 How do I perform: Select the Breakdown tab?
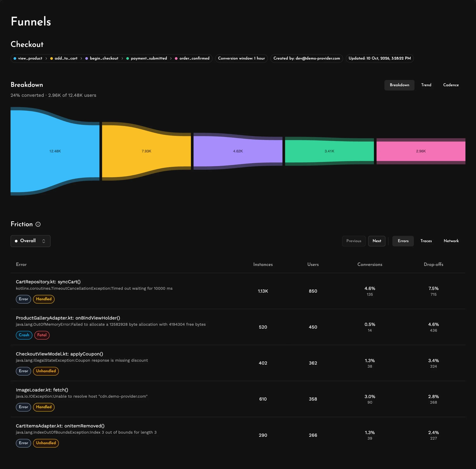399,85
